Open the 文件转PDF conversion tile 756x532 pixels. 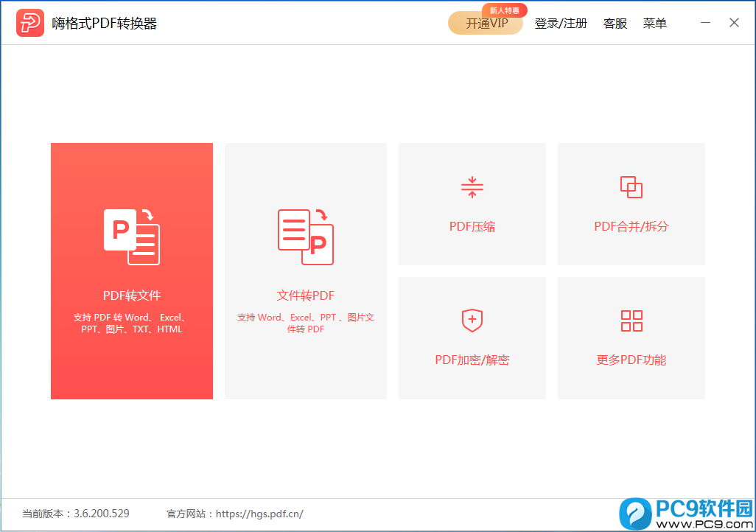coord(305,270)
